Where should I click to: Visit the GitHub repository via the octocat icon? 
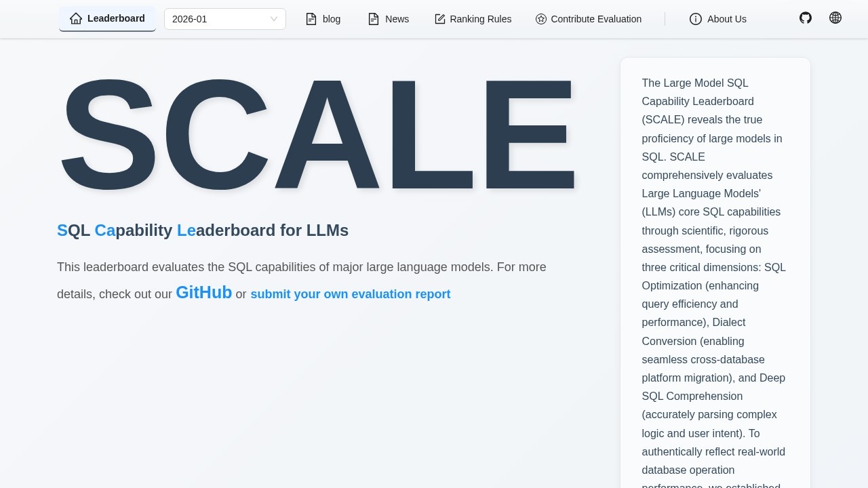click(x=805, y=18)
